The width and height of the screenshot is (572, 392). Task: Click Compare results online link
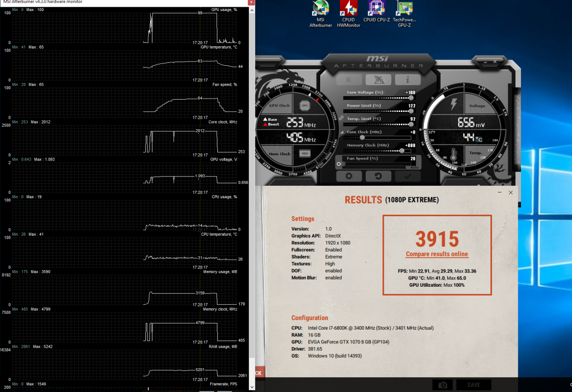(x=437, y=254)
